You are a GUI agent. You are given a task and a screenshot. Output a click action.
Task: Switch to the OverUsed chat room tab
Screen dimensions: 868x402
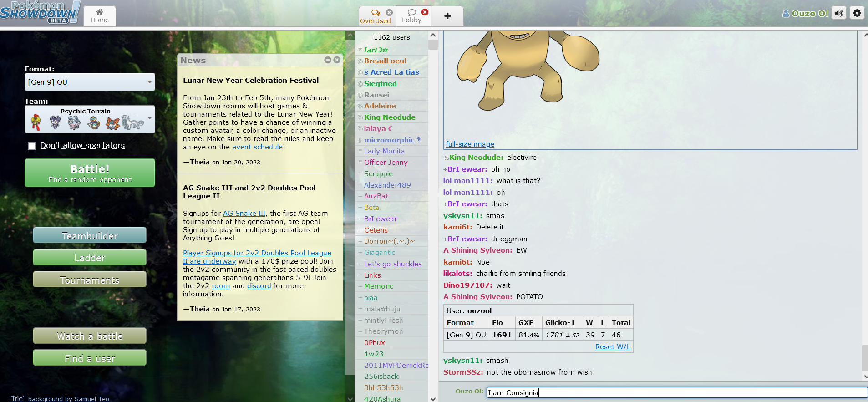[x=375, y=16]
